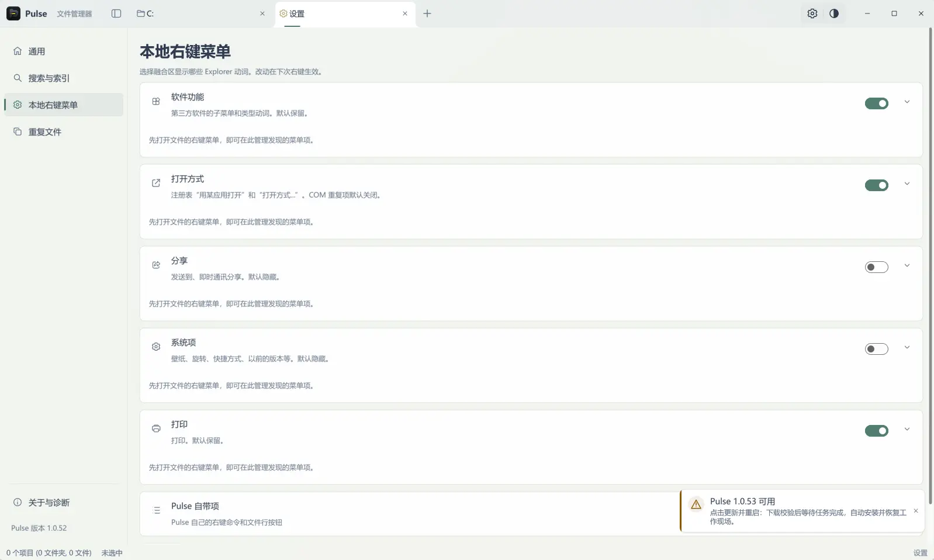Click the 分享 share icon
This screenshot has height=560, width=934.
156,265
